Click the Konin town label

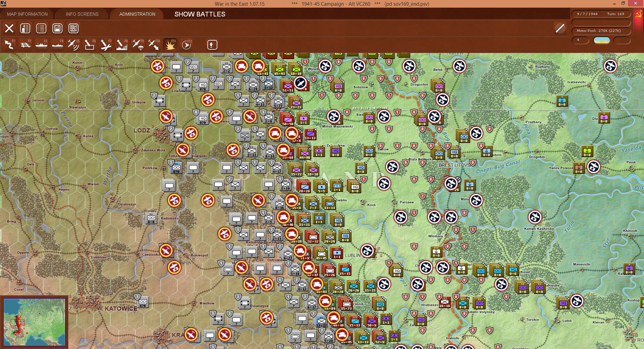[77, 63]
